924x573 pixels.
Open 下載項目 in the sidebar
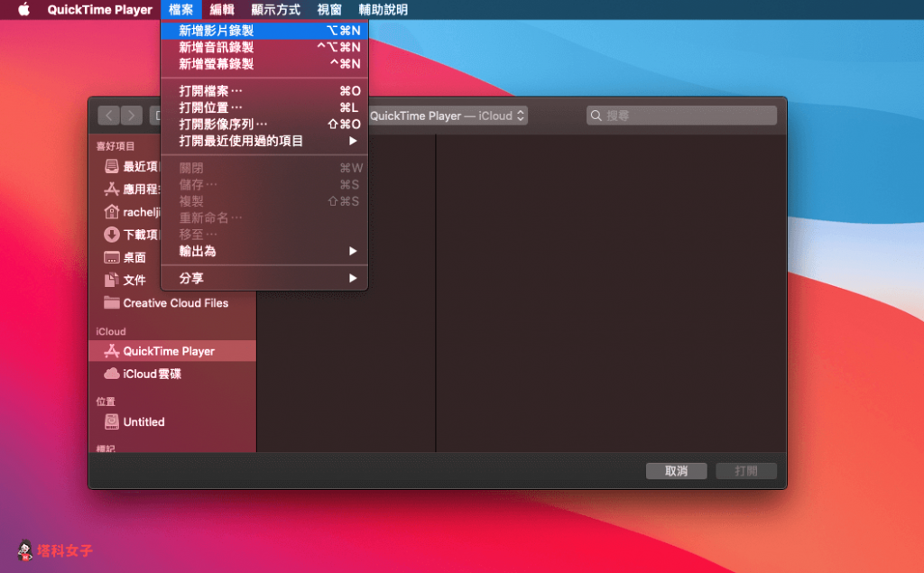[x=131, y=235]
